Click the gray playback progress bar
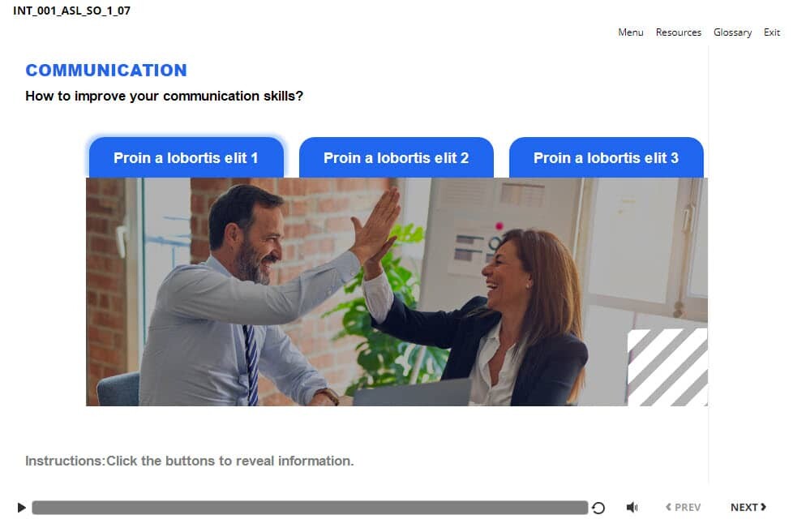Image resolution: width=793 pixels, height=532 pixels. point(310,508)
